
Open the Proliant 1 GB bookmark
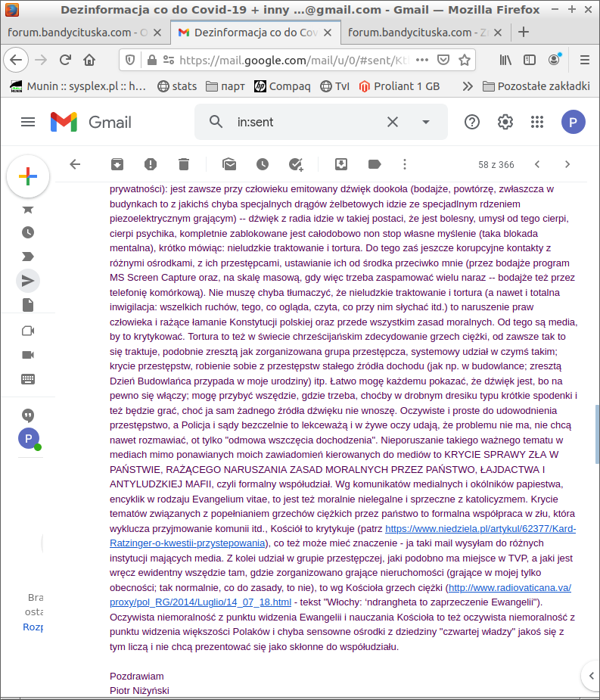click(x=399, y=86)
